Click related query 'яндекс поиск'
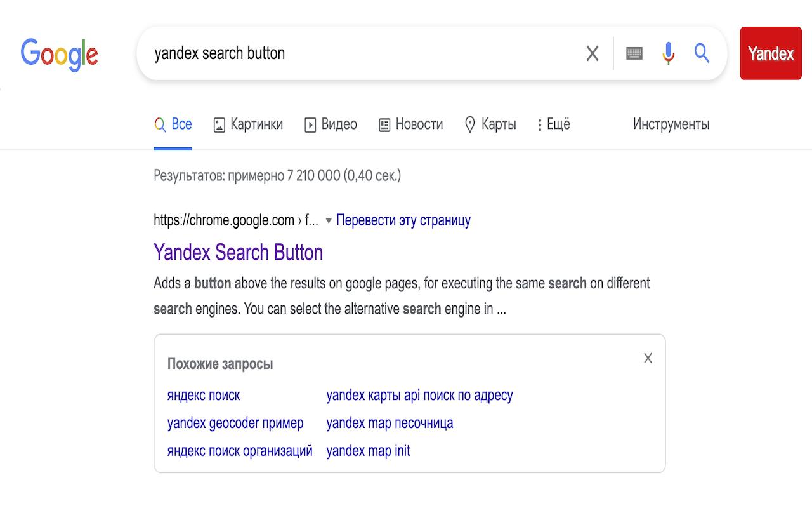The width and height of the screenshot is (812, 508). pyautogui.click(x=204, y=396)
